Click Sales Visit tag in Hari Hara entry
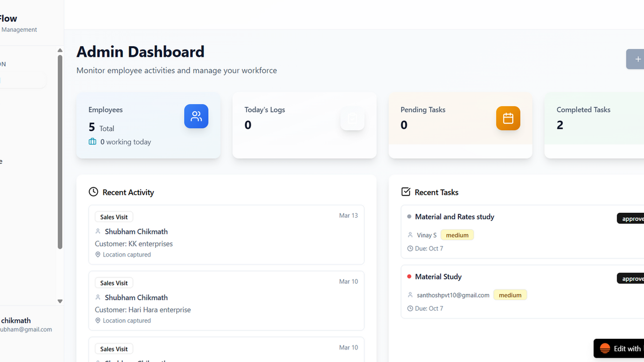Viewport: 644px width, 362px height. coord(114,283)
